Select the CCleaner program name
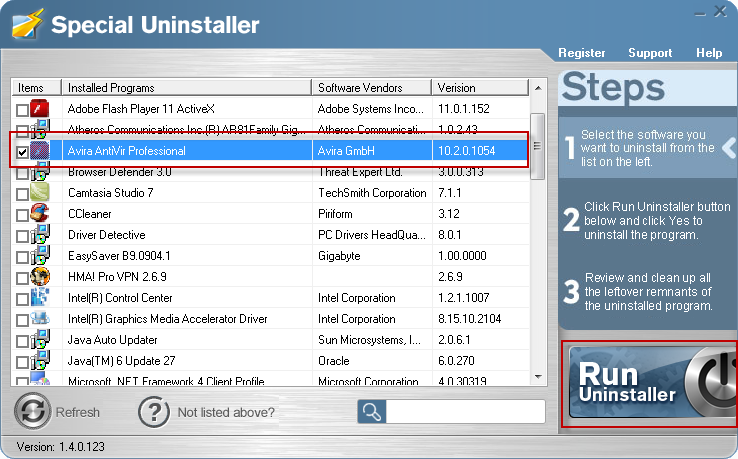The width and height of the screenshot is (738, 459). (89, 214)
